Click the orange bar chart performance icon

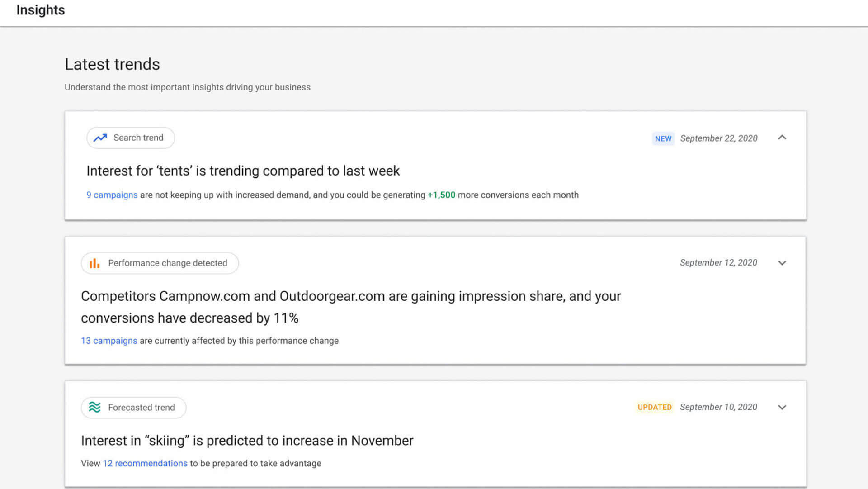pos(94,263)
